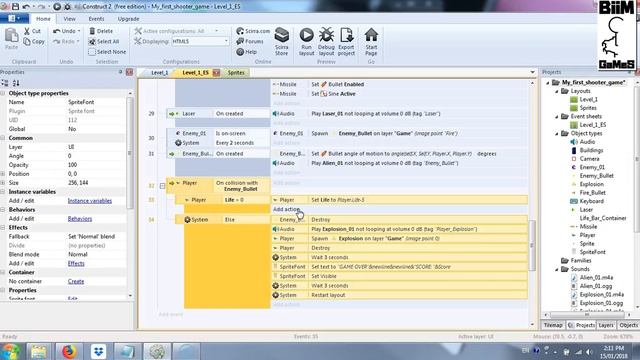Open the Effects link
This screenshot has width=640, height=360.
pos(76,264)
